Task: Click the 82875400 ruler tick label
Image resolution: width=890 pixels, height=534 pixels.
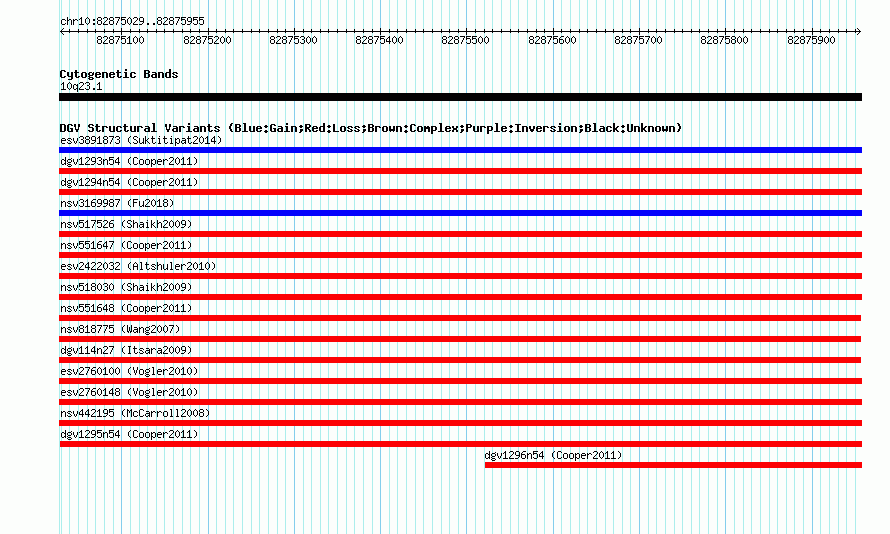Action: [379, 40]
